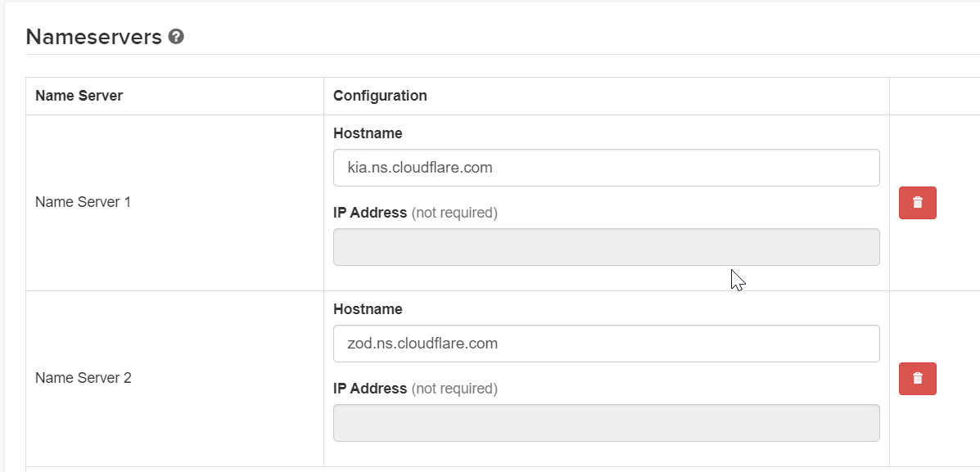Click the Nameservers section heading
The width and height of the screenshot is (980, 472).
94,38
